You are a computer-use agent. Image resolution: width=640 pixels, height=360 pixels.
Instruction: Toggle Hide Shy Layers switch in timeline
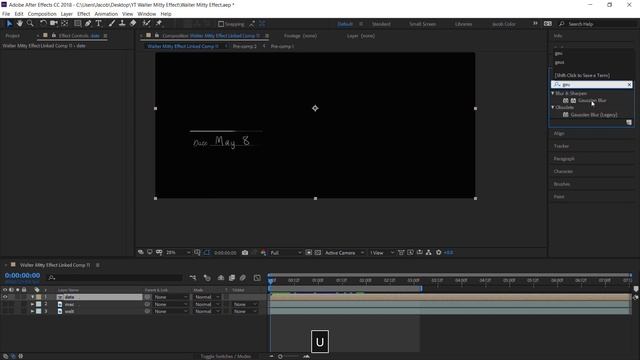tap(221, 278)
